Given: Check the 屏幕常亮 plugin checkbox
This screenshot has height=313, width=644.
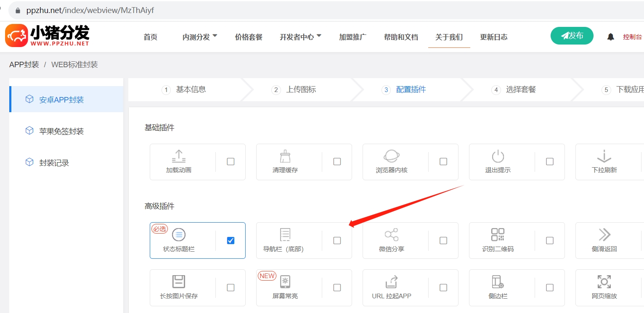Looking at the screenshot, I should click(x=337, y=287).
